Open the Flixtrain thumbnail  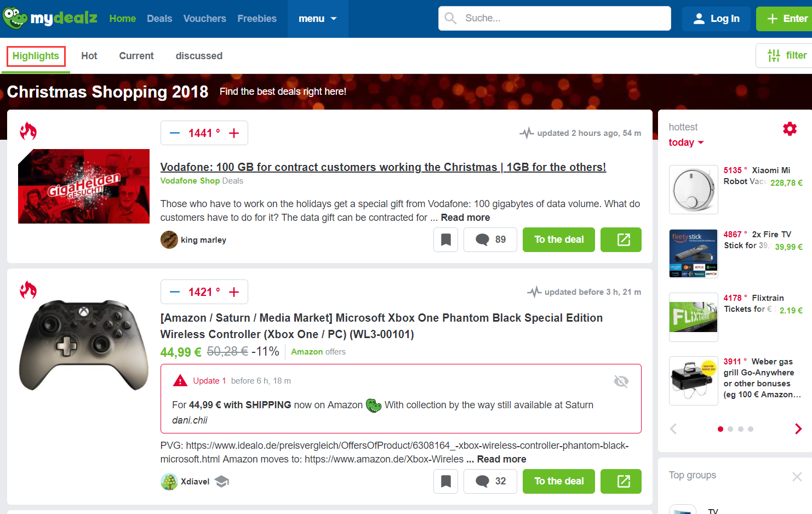coord(694,317)
